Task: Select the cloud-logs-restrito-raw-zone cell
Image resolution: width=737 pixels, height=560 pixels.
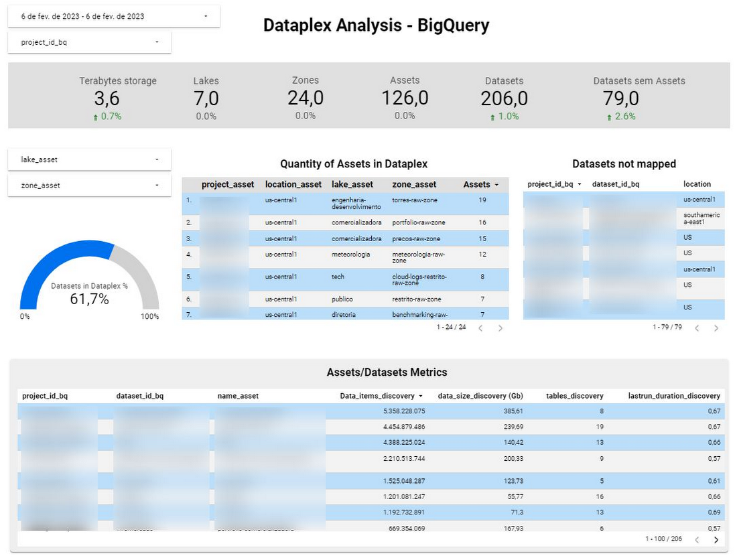Action: tap(419, 280)
